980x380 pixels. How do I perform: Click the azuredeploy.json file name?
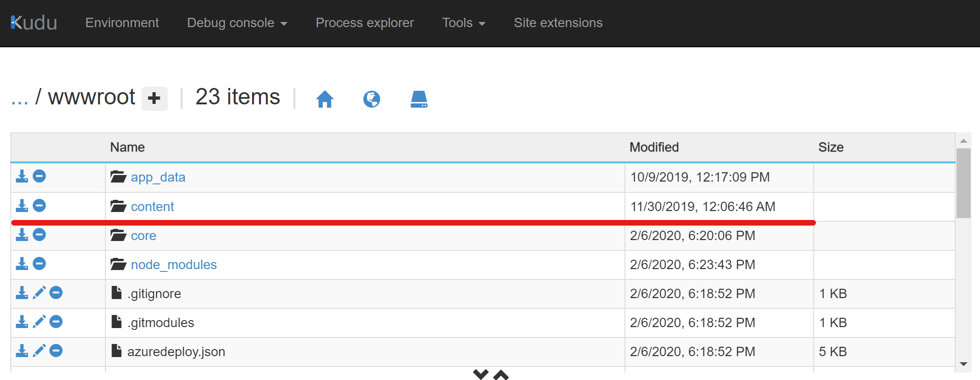click(176, 352)
